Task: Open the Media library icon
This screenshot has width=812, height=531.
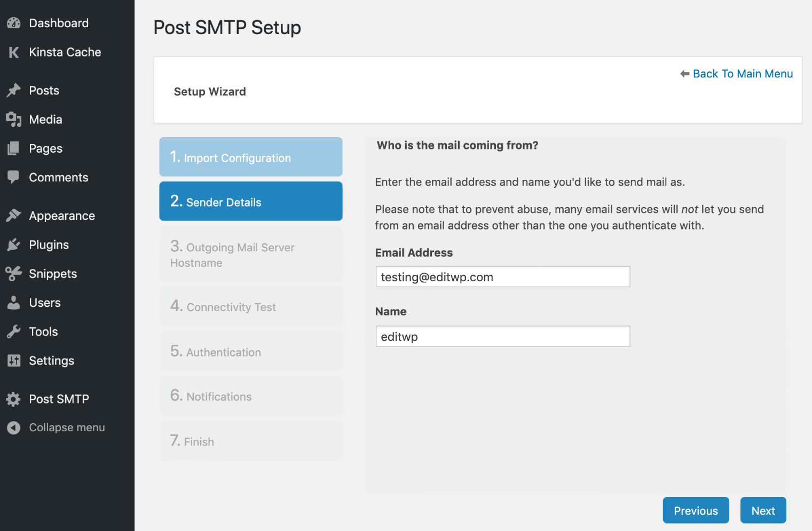Action: pyautogui.click(x=13, y=119)
